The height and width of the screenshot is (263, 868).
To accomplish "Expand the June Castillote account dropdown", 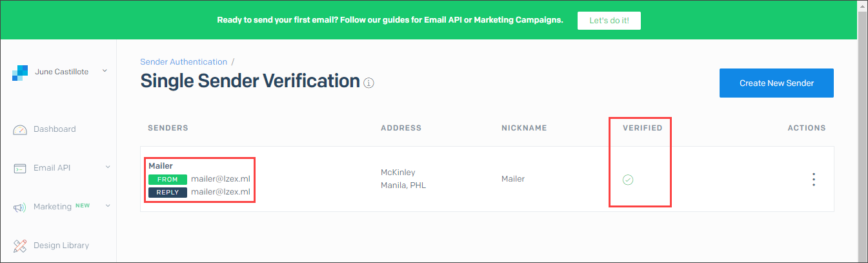I will [105, 71].
